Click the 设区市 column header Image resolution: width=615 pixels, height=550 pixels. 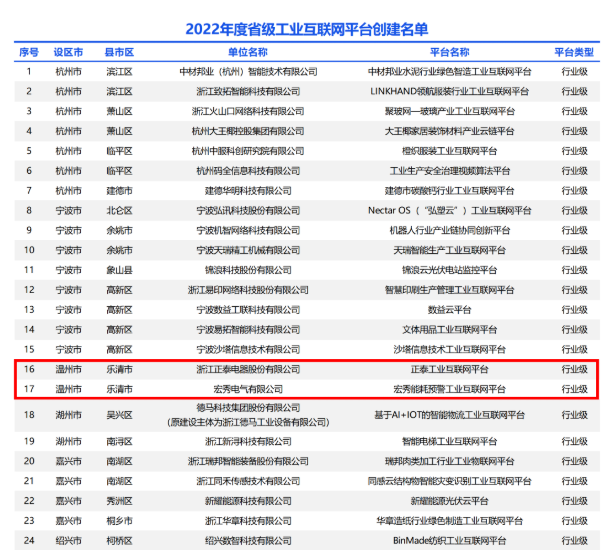[x=69, y=52]
